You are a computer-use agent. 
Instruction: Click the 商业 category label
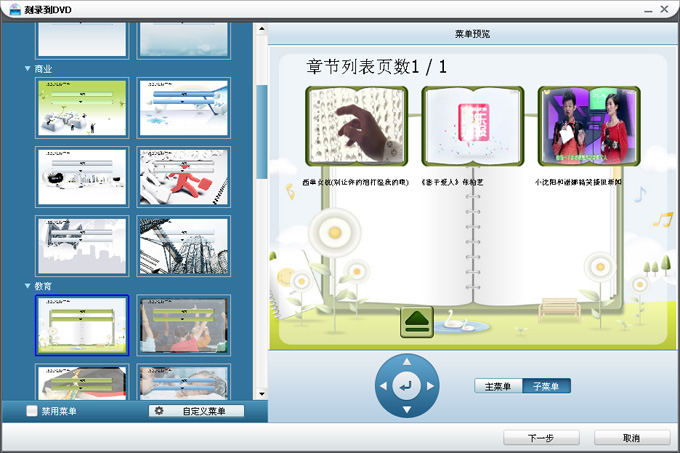[x=43, y=68]
